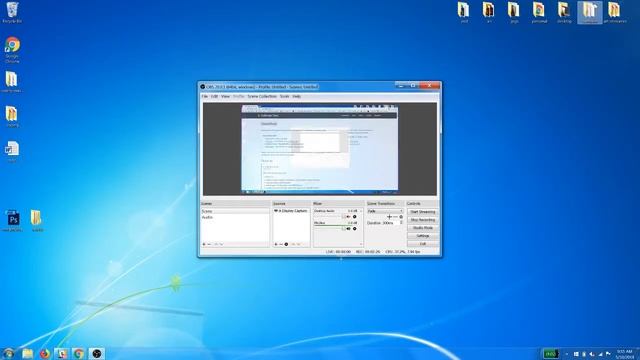
Task: Move source up arrow in Sources panel
Action: click(293, 244)
